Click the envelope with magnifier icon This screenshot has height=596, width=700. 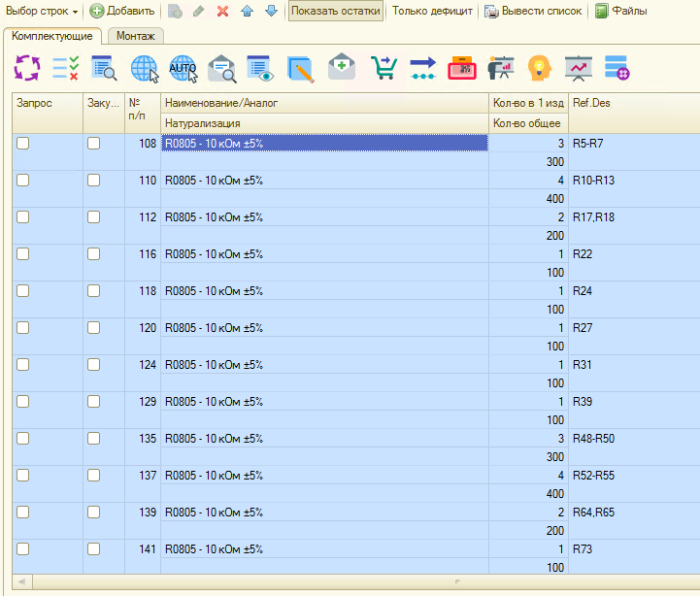(x=223, y=68)
